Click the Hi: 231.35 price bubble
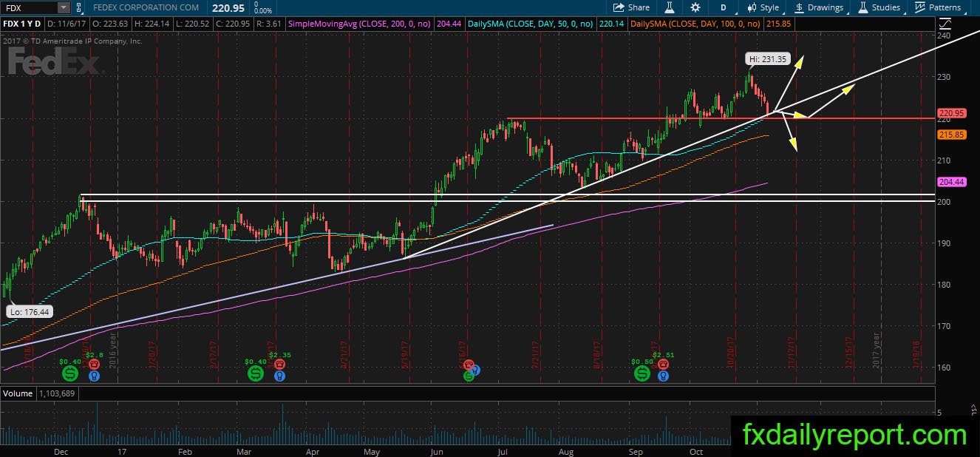This screenshot has height=457, width=980. [x=769, y=58]
